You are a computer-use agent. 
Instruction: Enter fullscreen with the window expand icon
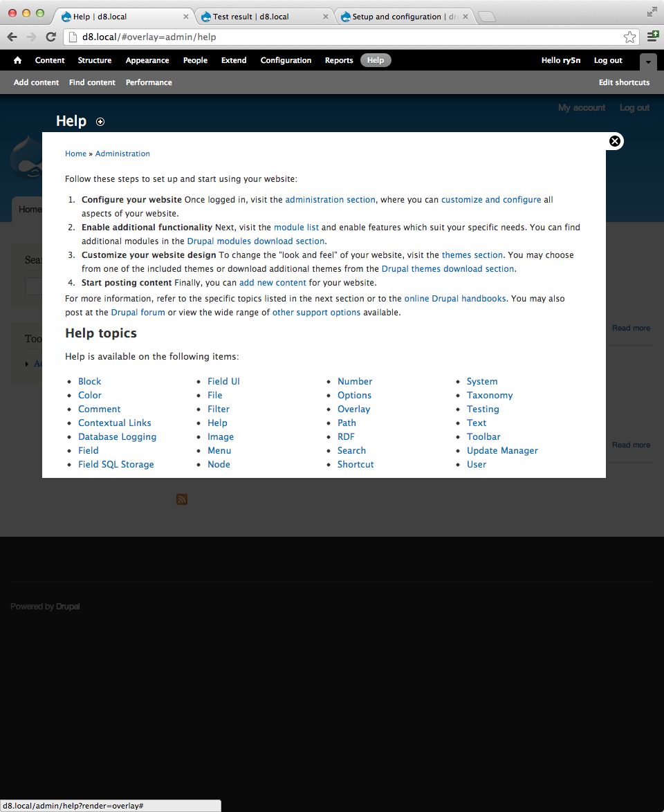coord(652,12)
